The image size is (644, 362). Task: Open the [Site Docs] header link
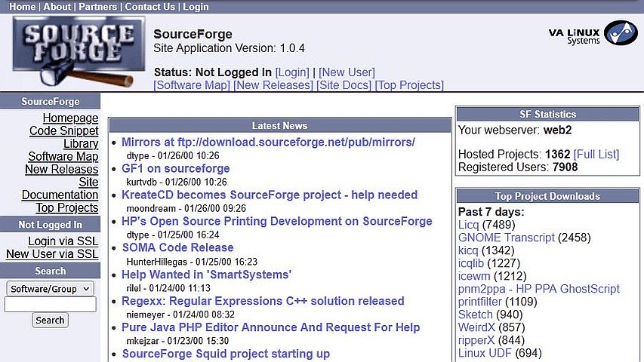point(344,85)
